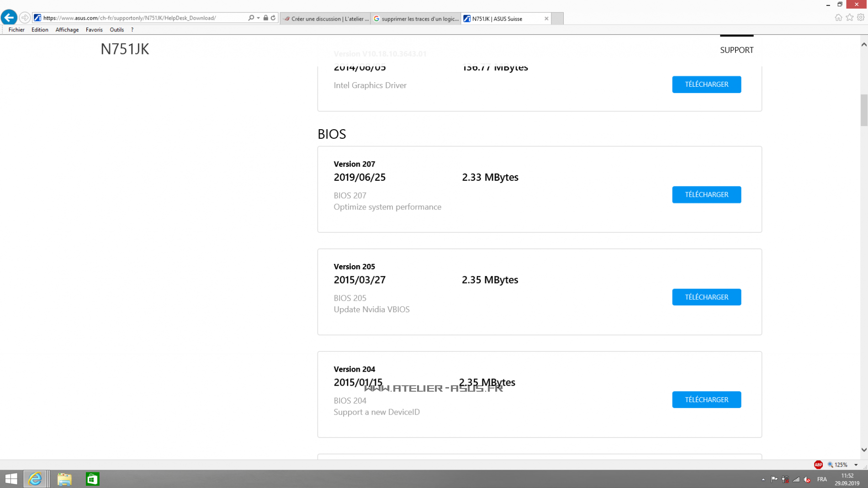
Task: Click the muted volume tray icon
Action: (x=807, y=479)
